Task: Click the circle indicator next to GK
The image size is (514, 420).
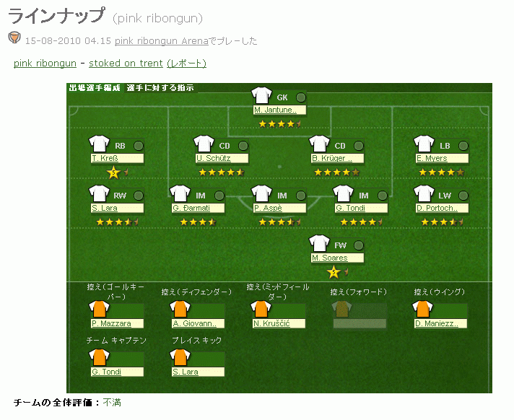Action: coord(300,97)
